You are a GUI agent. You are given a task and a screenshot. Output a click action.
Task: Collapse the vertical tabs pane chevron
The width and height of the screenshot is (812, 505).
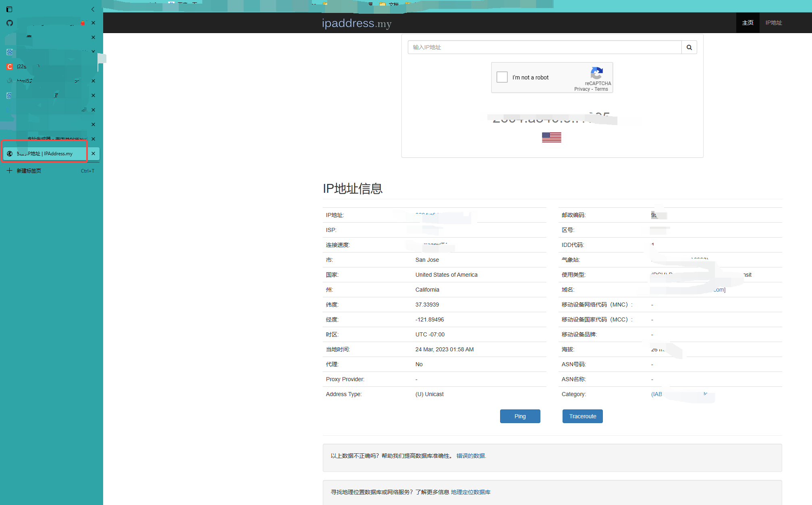tap(93, 9)
